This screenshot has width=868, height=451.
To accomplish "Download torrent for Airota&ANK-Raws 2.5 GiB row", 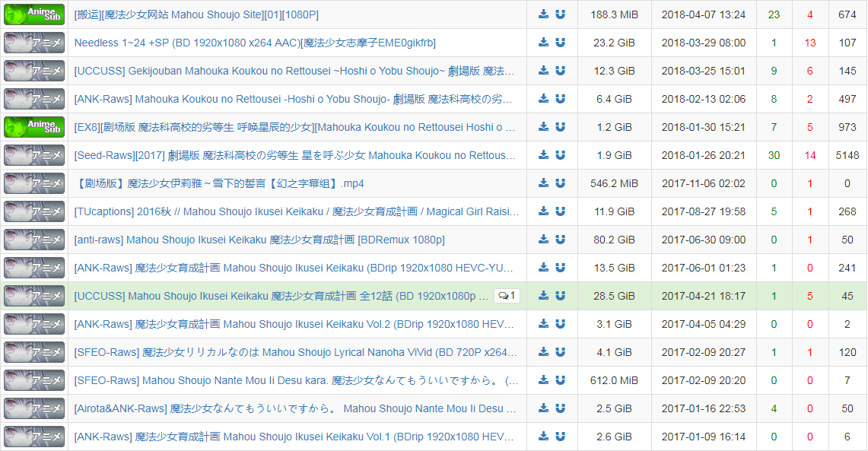I will tap(544, 408).
